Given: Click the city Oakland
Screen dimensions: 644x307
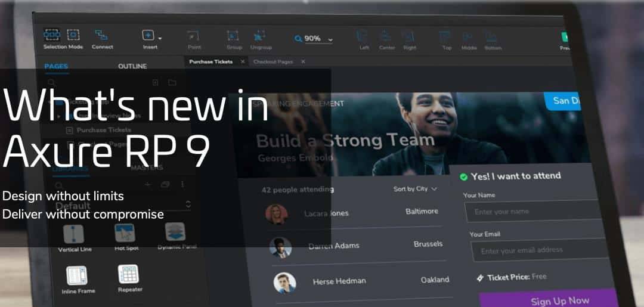Looking at the screenshot, I should point(435,280).
